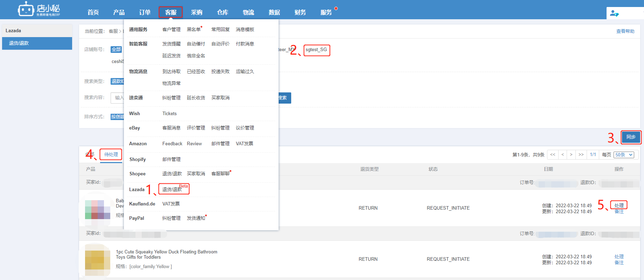
Task: Switch to the 待处理 tab
Action: pos(111,154)
